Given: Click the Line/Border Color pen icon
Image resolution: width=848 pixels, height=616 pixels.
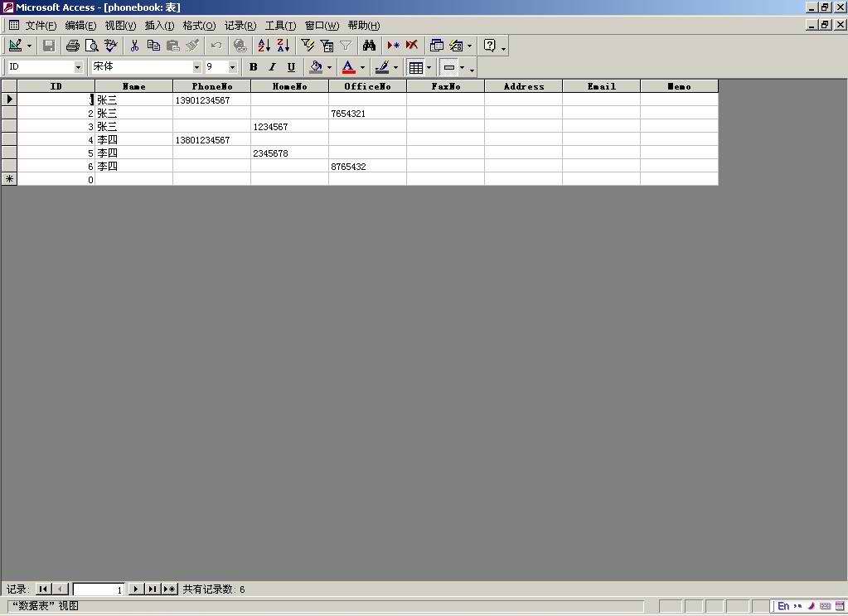Looking at the screenshot, I should 382,68.
